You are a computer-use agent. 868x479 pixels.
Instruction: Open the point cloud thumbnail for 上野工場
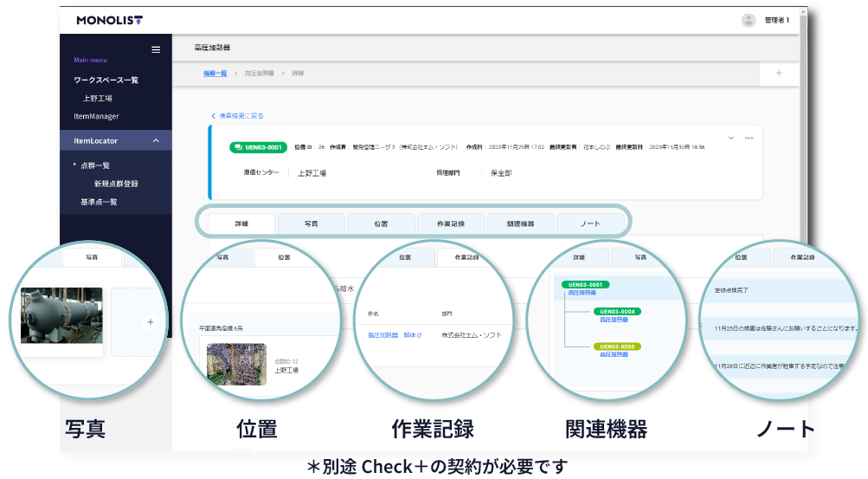pyautogui.click(x=236, y=364)
